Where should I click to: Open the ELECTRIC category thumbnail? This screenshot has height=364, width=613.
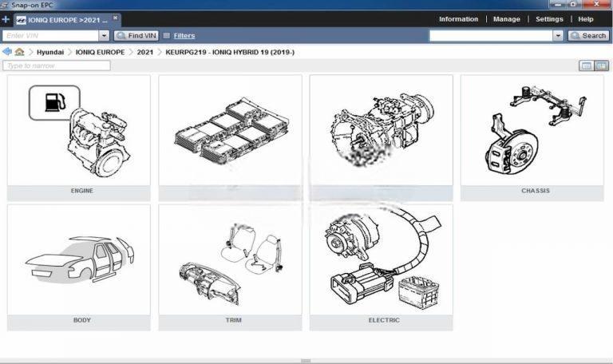[x=382, y=259]
